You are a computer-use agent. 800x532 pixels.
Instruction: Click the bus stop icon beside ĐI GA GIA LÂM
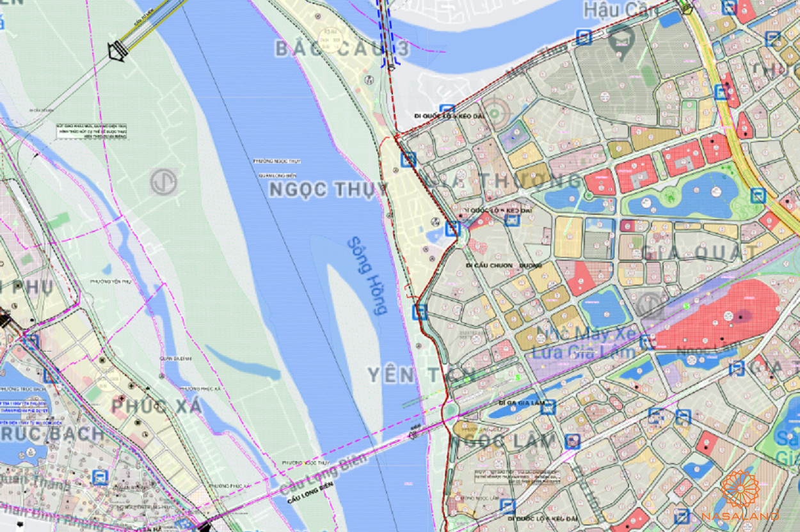[548, 407]
